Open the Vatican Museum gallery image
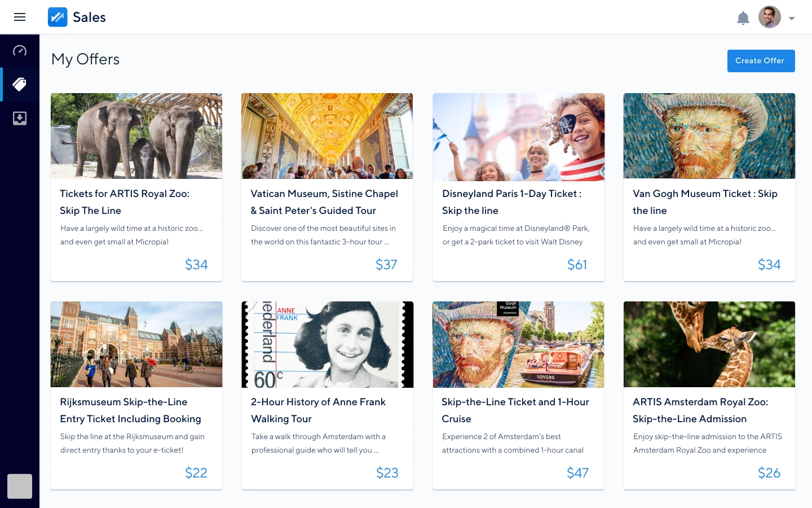 pos(327,136)
